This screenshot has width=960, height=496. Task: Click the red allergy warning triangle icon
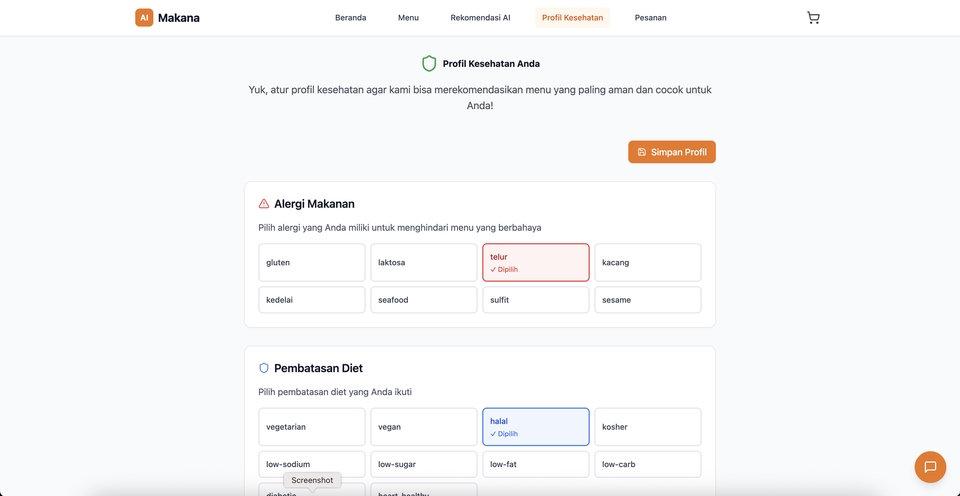(264, 204)
